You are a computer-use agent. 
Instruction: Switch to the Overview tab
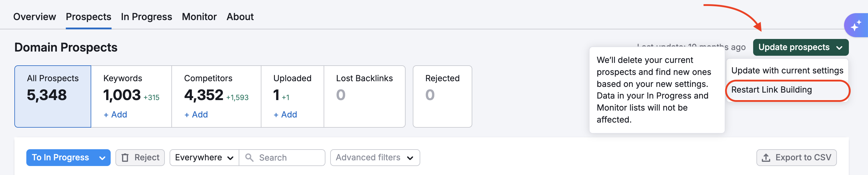click(34, 16)
